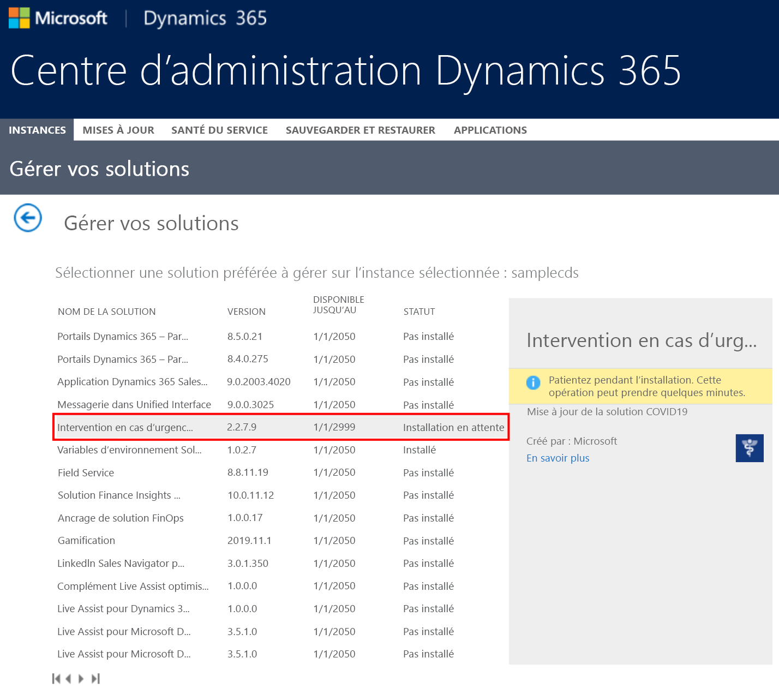Jump to last page pagination icon
This screenshot has width=779, height=700.
pyautogui.click(x=96, y=679)
